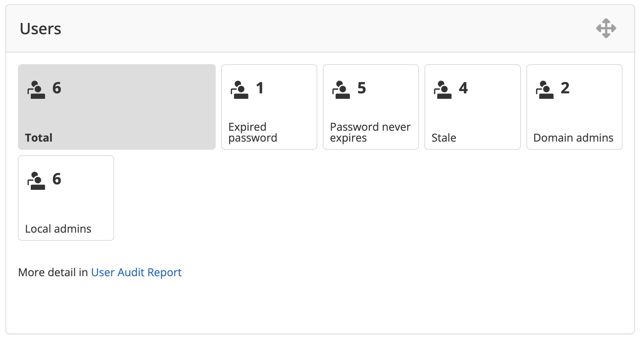The height and width of the screenshot is (340, 644).
Task: Click the user icon in Expired password tile
Action: pos(239,90)
